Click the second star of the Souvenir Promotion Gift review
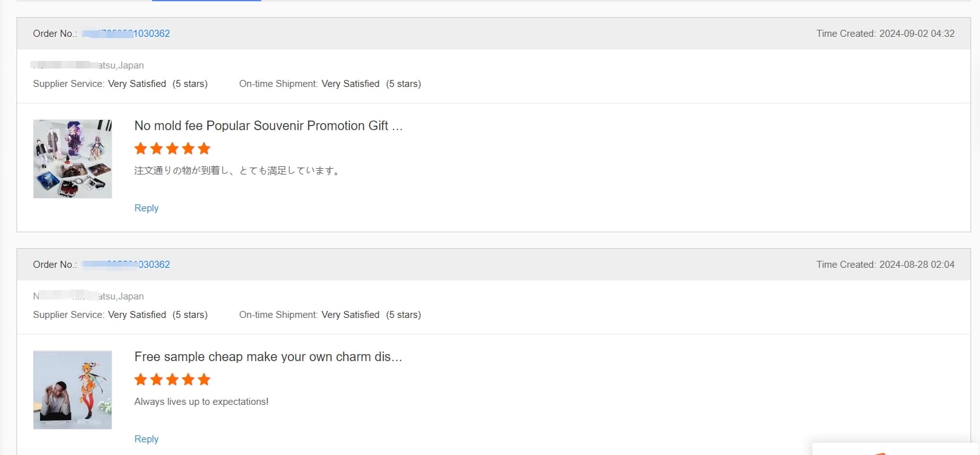 tap(157, 148)
